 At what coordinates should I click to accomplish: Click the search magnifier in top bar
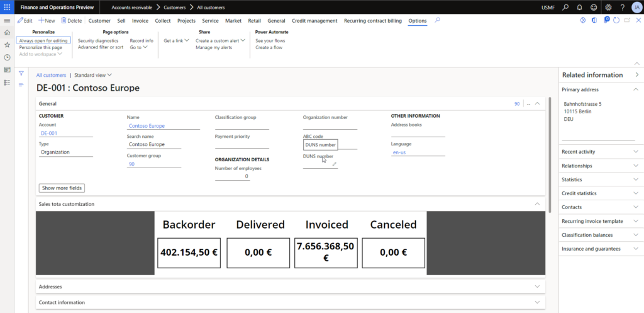coord(565,7)
